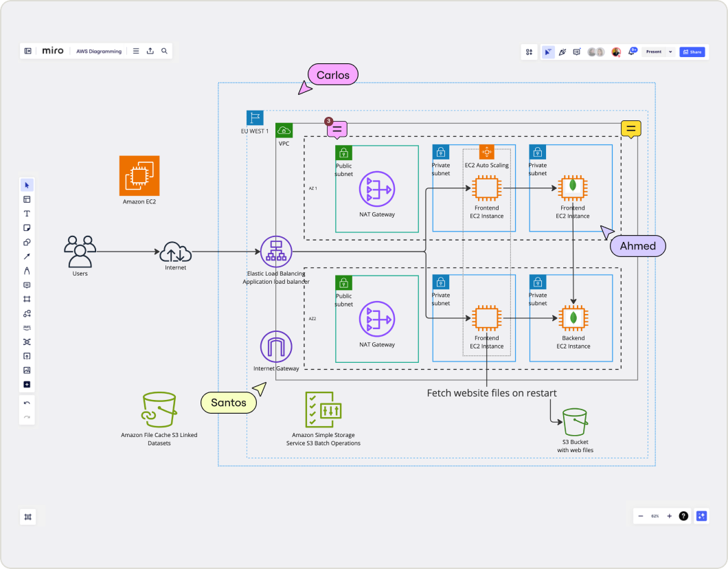The image size is (728, 569).
Task: Search the board with magnifier icon
Action: [x=164, y=51]
